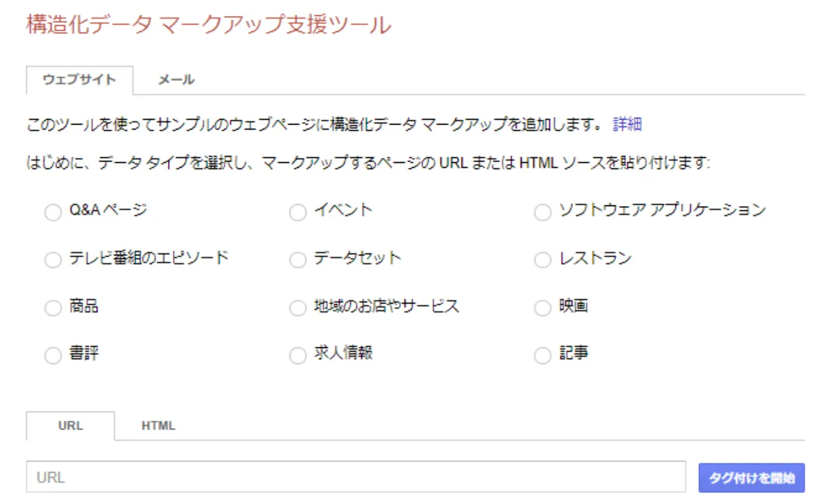Click the タグ付けを開始 button
Viewport: 823px width, 504px height.
point(751,478)
